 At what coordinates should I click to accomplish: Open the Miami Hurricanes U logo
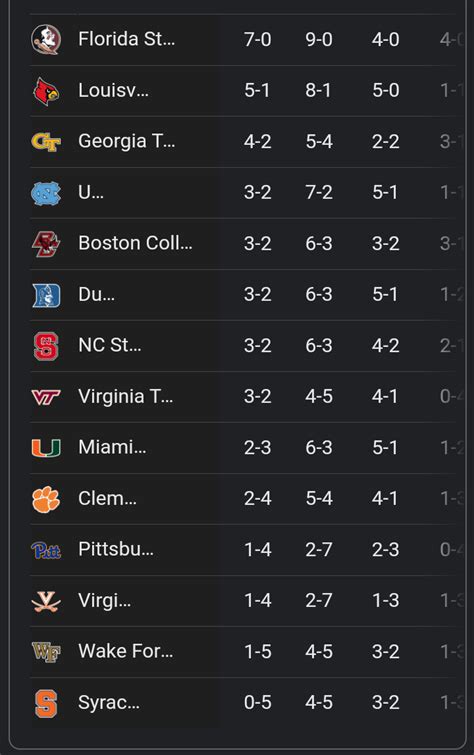(46, 448)
